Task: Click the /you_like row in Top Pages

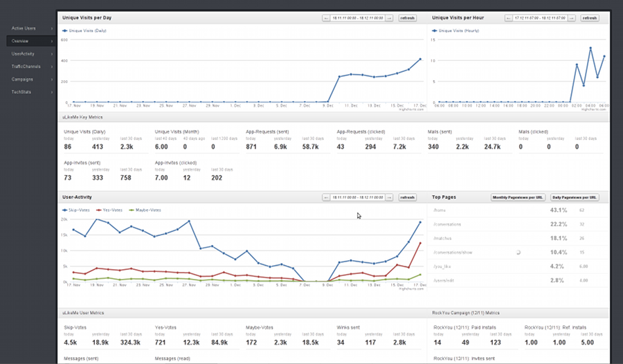Action: tap(518, 266)
